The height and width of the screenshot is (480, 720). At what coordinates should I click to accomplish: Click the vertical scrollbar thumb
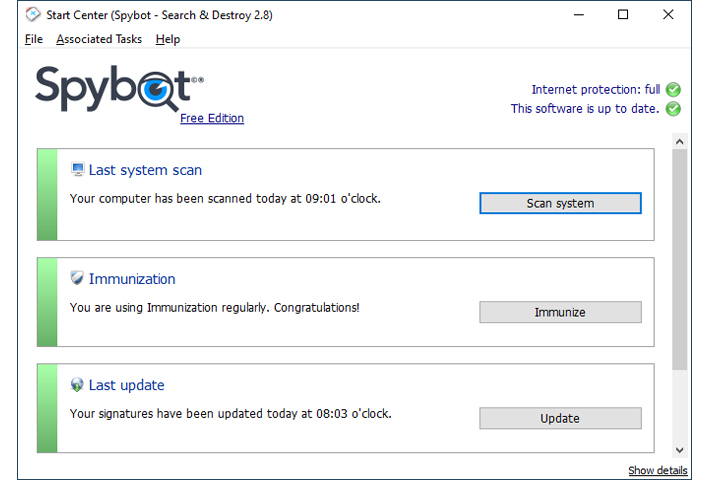coord(680,260)
